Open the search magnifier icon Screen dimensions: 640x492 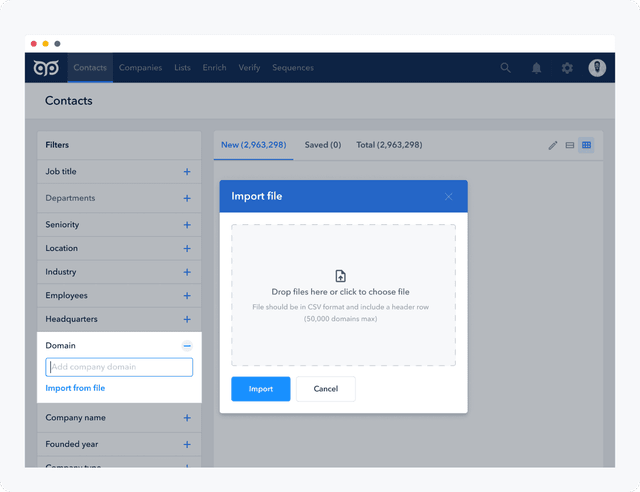505,68
